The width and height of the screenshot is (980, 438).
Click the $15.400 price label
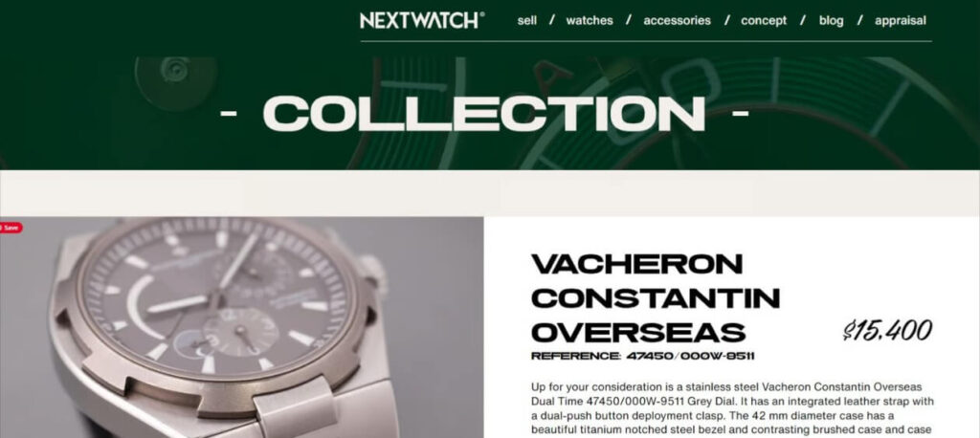click(x=887, y=330)
